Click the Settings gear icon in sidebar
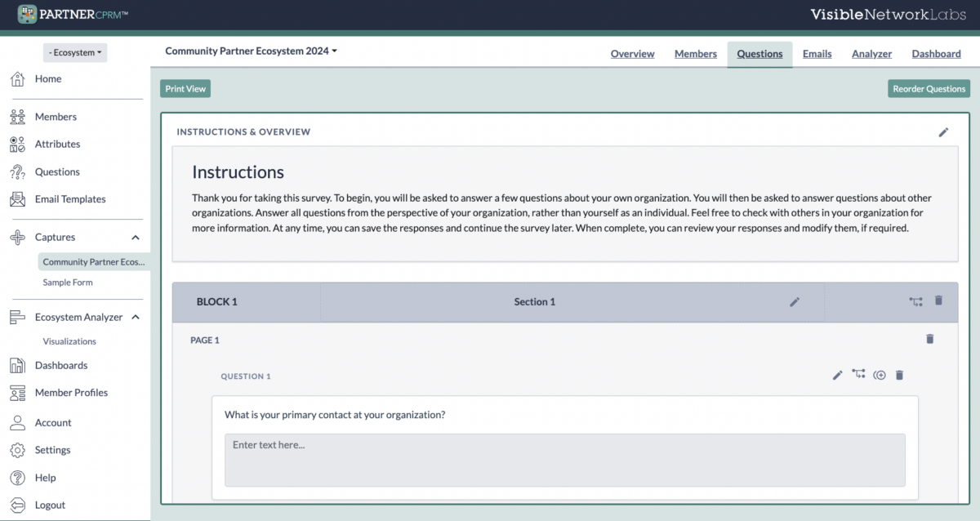 click(17, 451)
